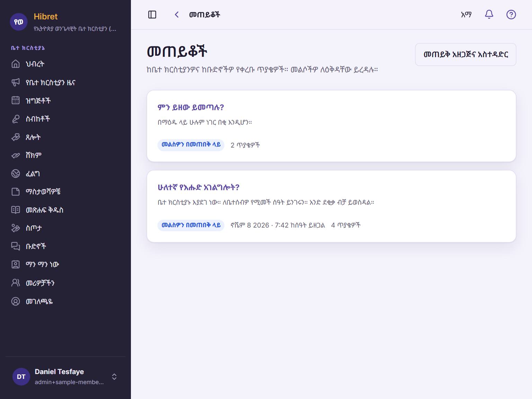Click the Hibret church name
The width and height of the screenshot is (532, 399).
[46, 17]
